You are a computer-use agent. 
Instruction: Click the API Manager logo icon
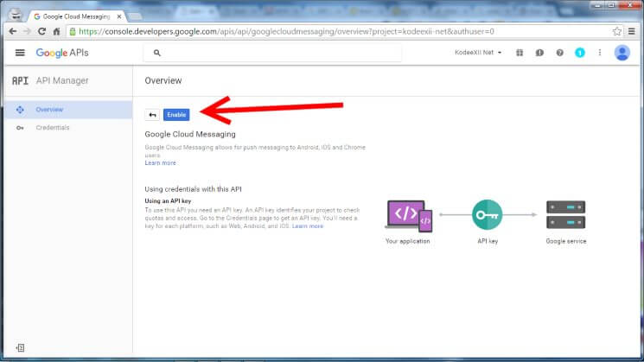(20, 81)
